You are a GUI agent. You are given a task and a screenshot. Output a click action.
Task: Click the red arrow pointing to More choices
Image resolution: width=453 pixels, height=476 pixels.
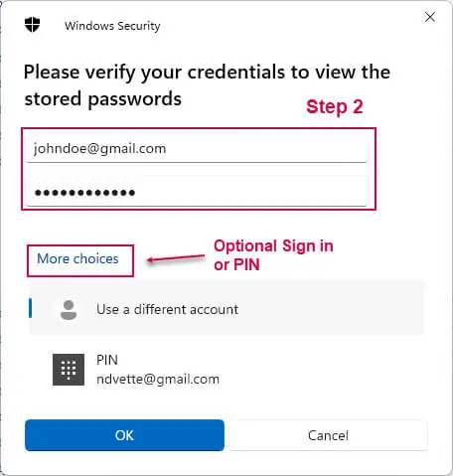coord(176,258)
